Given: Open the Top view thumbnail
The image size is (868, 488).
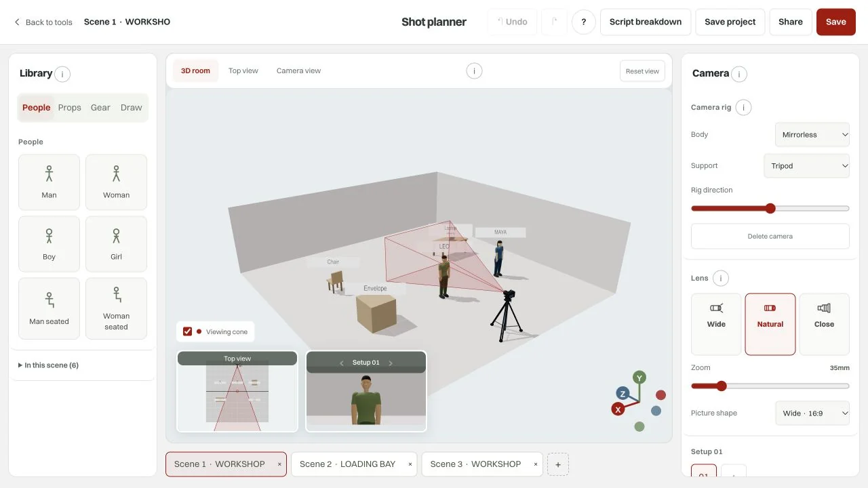Looking at the screenshot, I should 237,391.
